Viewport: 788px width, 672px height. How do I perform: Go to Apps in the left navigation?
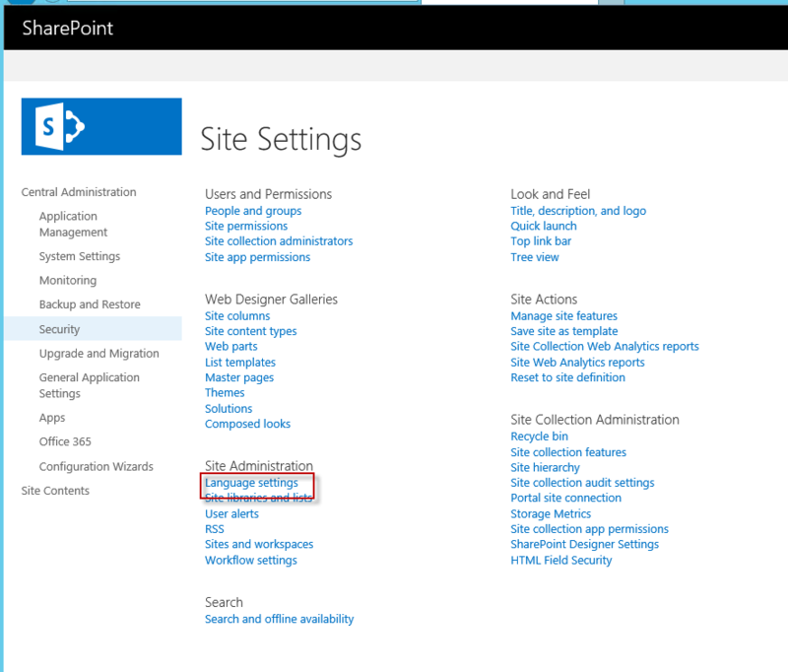click(52, 418)
